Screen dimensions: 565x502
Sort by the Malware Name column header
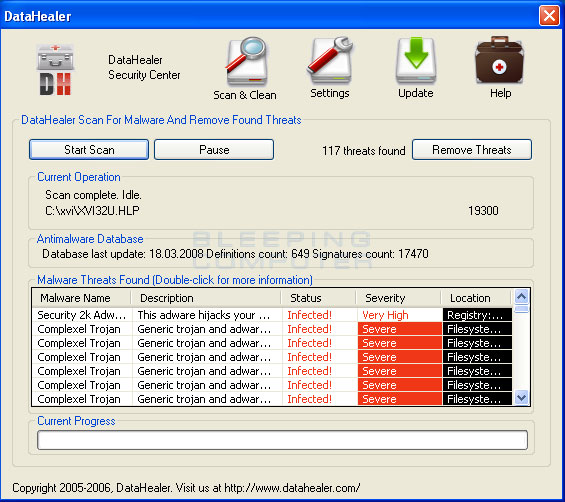pos(81,298)
